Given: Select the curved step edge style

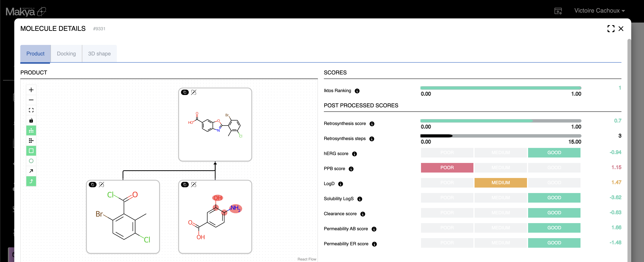Looking at the screenshot, I should [x=31, y=181].
